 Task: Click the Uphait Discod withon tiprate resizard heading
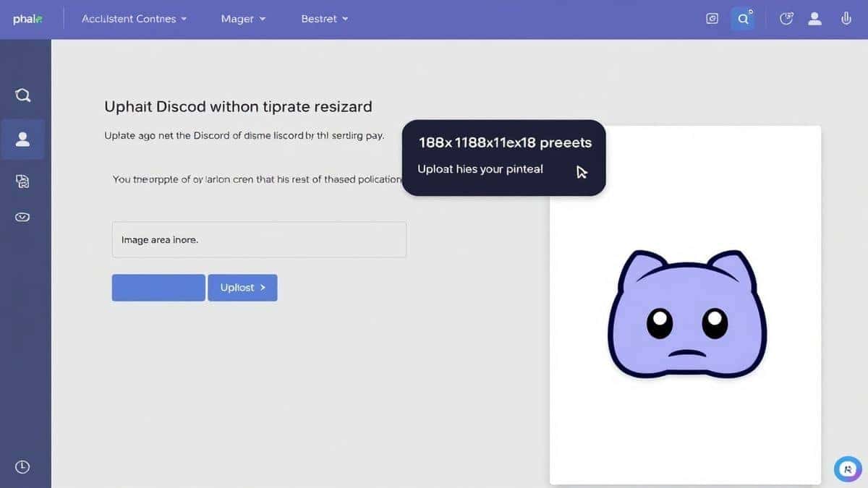[x=238, y=106]
